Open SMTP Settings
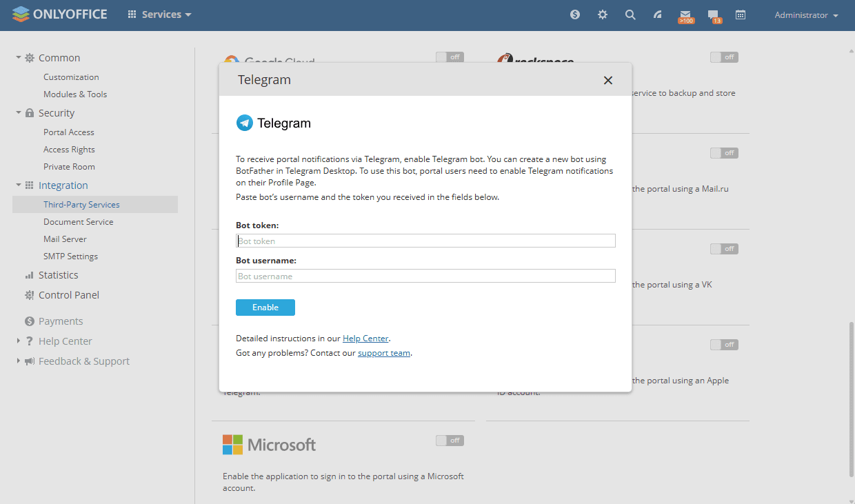855x504 pixels. coord(70,256)
